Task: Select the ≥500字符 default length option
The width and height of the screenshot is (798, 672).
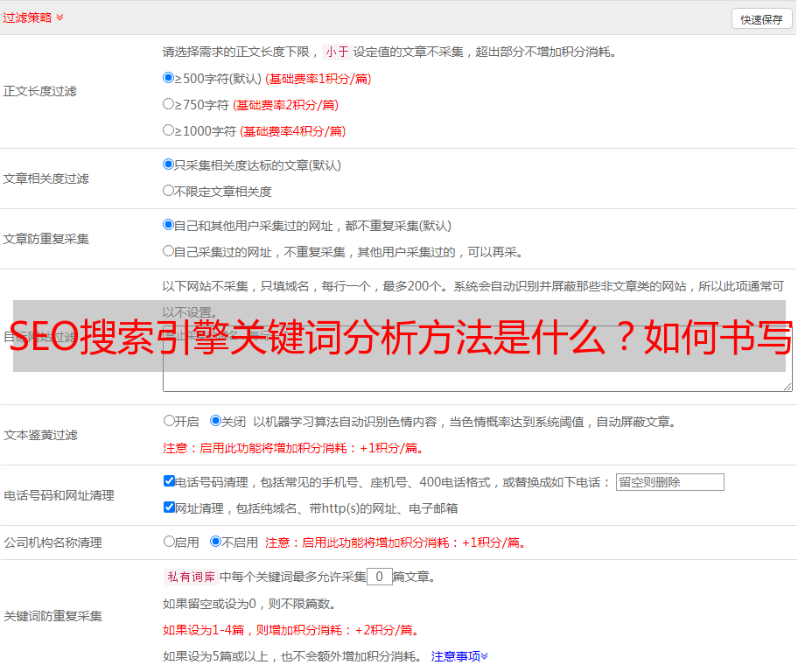Action: (169, 78)
